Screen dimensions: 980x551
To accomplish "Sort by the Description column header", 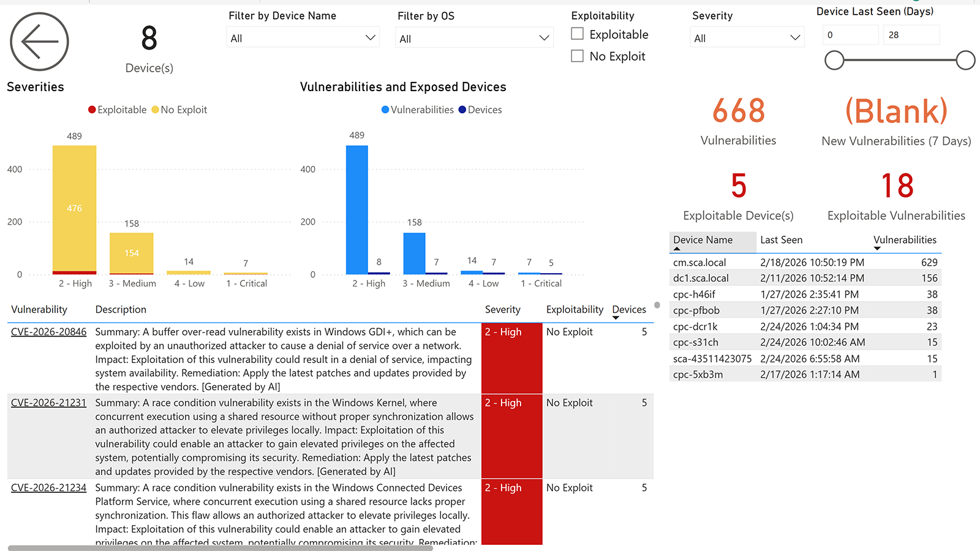I will (121, 310).
